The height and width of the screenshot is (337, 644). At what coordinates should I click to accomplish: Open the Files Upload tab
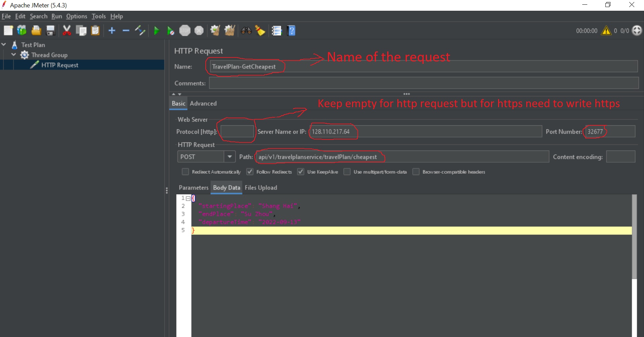[261, 187]
